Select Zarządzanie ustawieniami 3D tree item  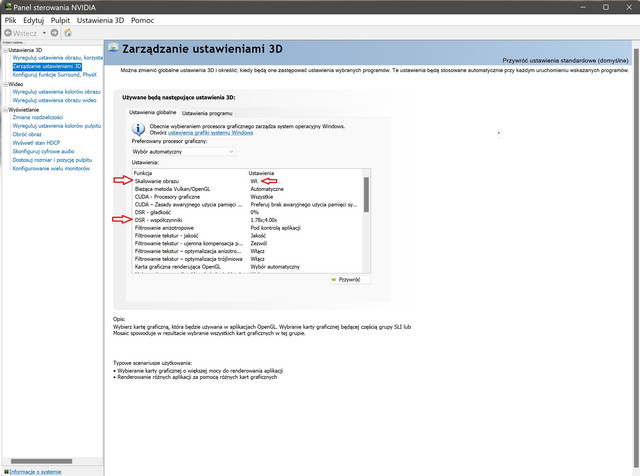[x=47, y=66]
